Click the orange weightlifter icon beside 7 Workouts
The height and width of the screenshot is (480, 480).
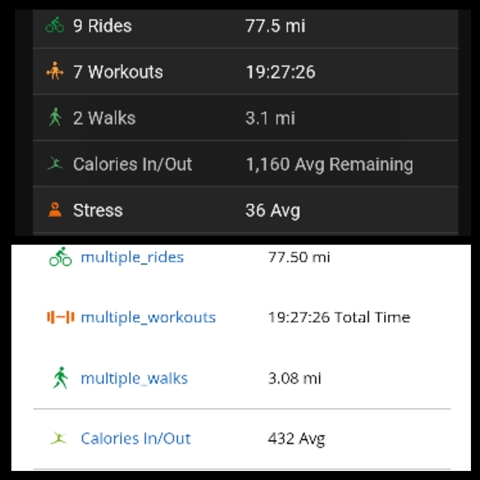[55, 71]
